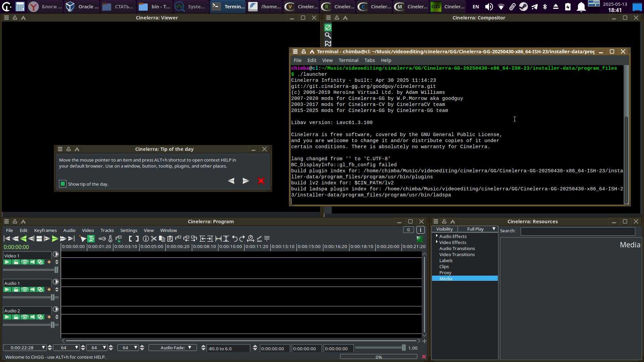Open the Audio Fade dropdown
Image resolution: width=644 pixels, height=362 pixels.
[x=173, y=348]
